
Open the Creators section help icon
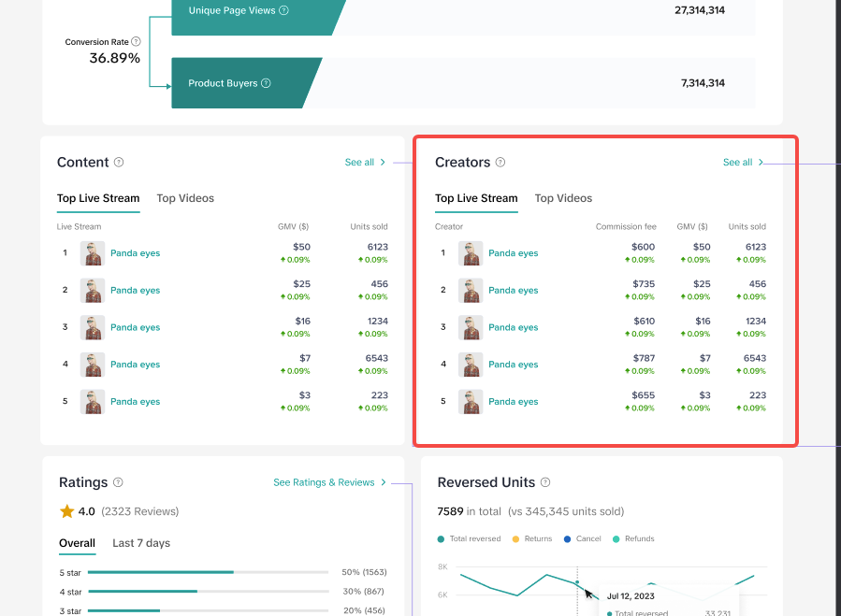click(500, 163)
